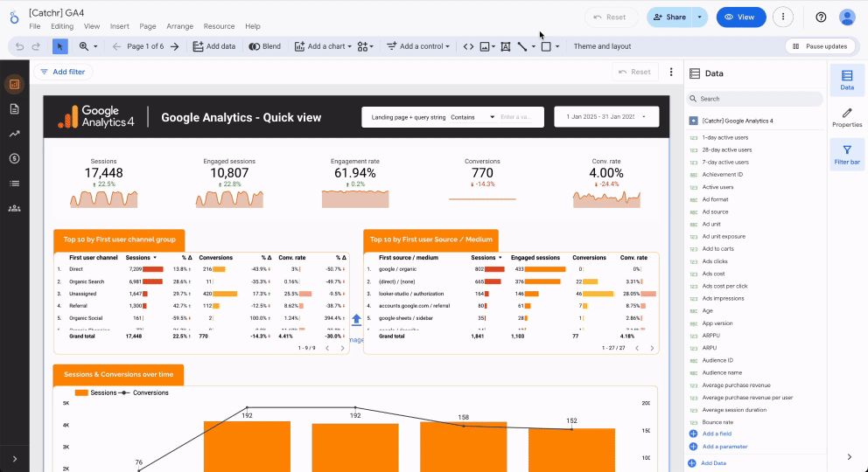Click the Pause updates button
This screenshot has height=472, width=868.
point(821,46)
